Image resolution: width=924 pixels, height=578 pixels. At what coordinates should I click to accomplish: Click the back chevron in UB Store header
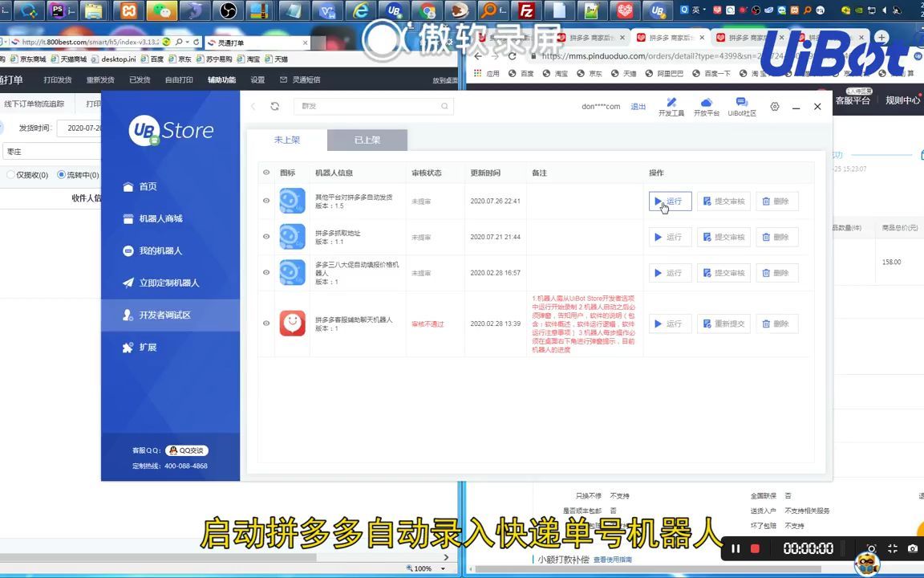(253, 105)
